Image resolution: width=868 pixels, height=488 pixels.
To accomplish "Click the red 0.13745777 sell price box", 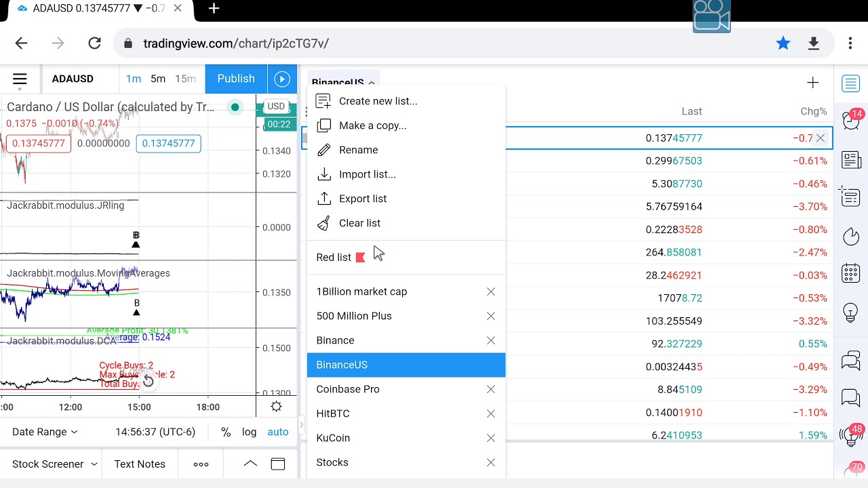I will pos(39,144).
